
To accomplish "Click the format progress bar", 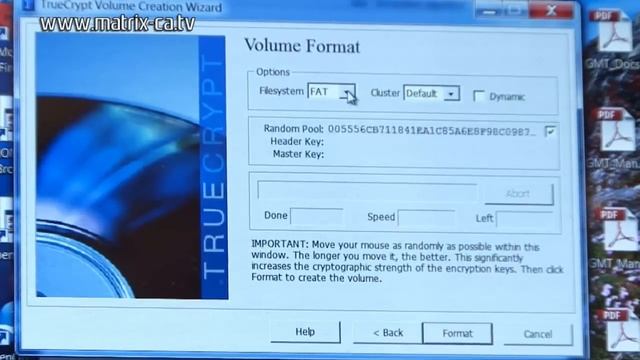I will coord(367,191).
